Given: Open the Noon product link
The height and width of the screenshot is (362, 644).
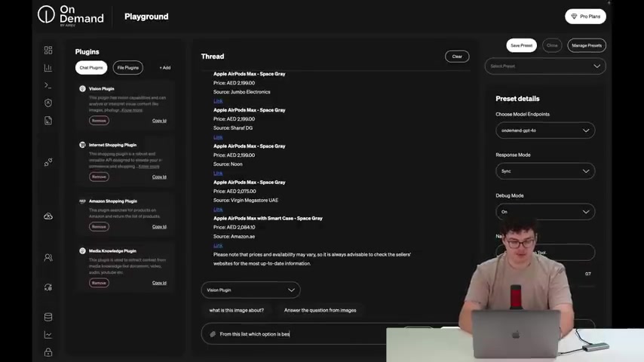Looking at the screenshot, I should click(x=218, y=173).
